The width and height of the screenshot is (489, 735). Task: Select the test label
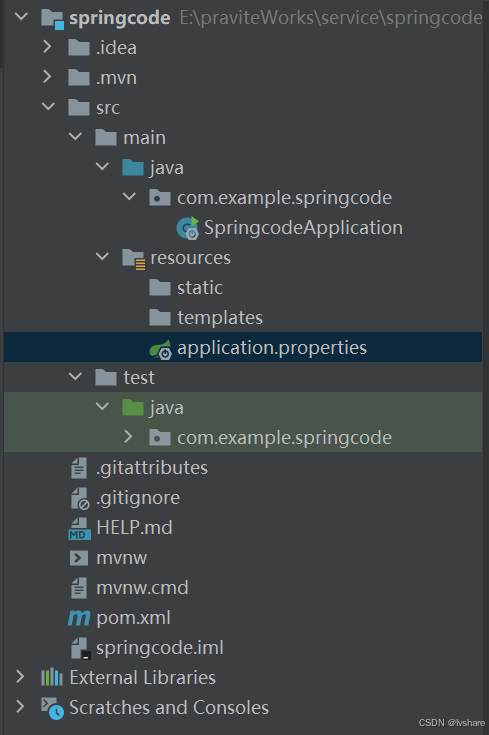point(139,378)
